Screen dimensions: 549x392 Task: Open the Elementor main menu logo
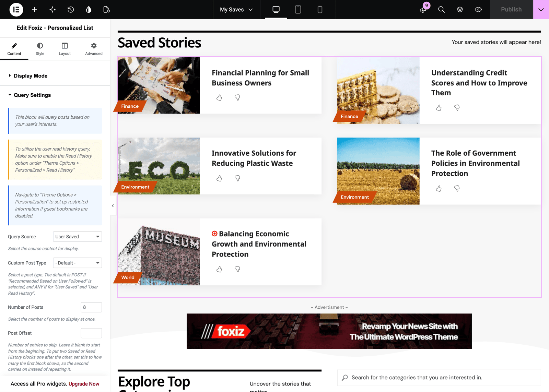pyautogui.click(x=16, y=10)
